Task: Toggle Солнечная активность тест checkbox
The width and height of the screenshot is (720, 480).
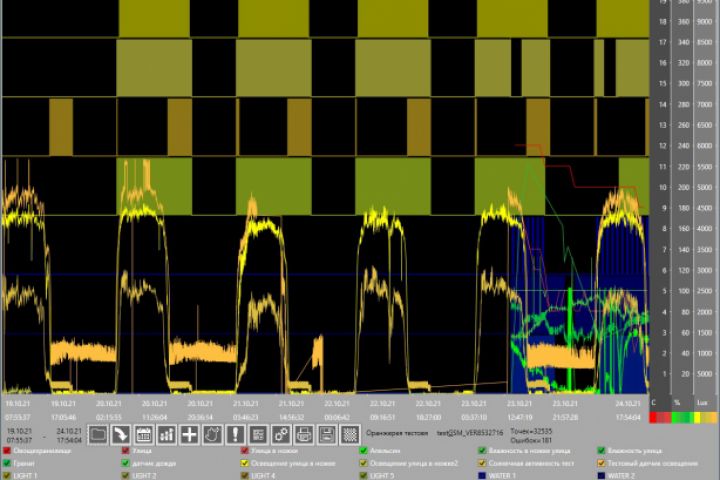Action: pos(482,463)
